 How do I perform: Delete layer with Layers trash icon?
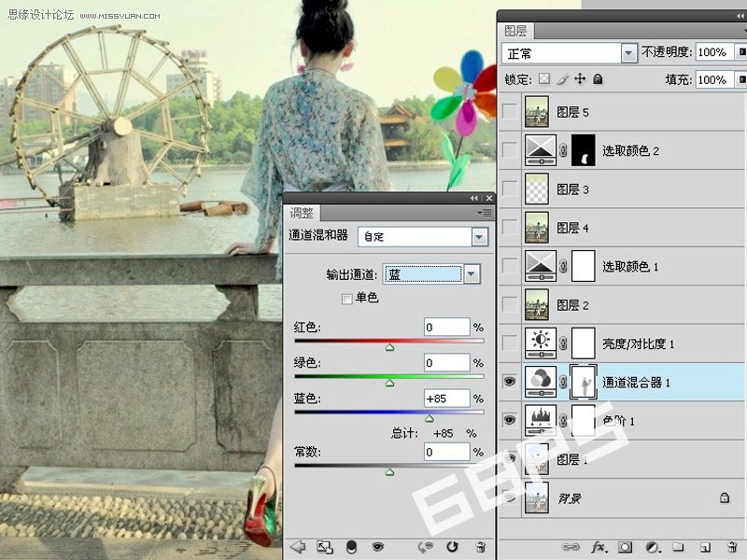coord(732,547)
